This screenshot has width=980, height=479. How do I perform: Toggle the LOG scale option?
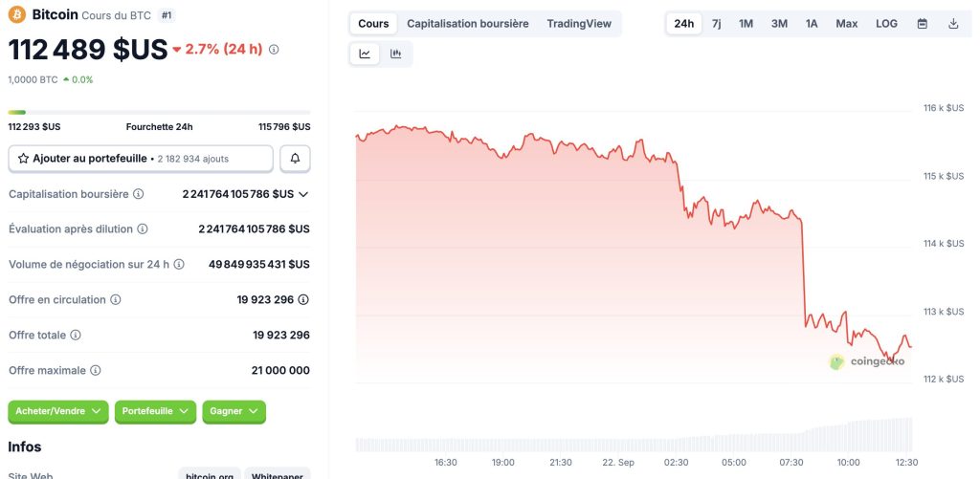point(886,24)
